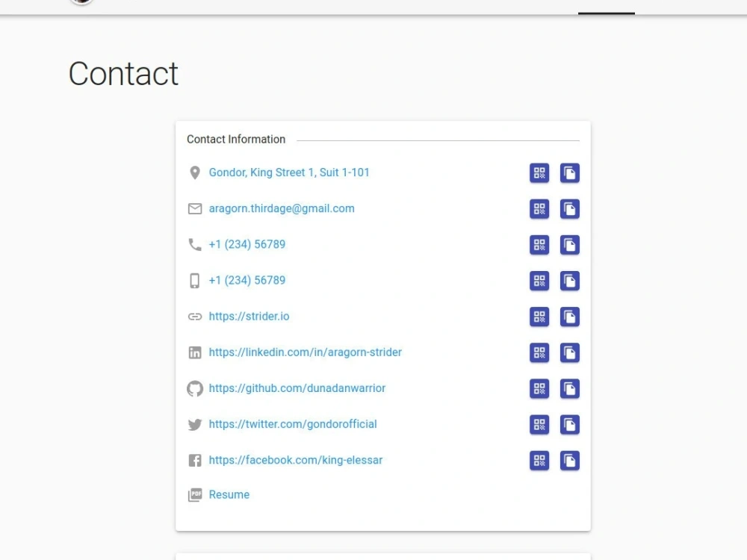Show QR code for LinkedIn profile
The width and height of the screenshot is (747, 560).
(539, 353)
